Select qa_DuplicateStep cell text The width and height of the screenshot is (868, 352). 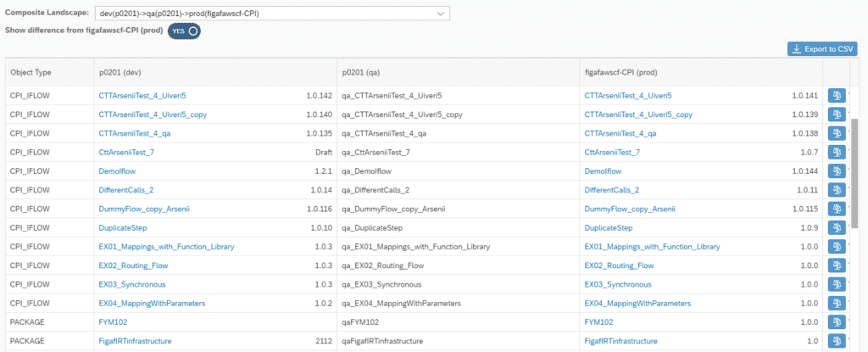click(x=372, y=228)
